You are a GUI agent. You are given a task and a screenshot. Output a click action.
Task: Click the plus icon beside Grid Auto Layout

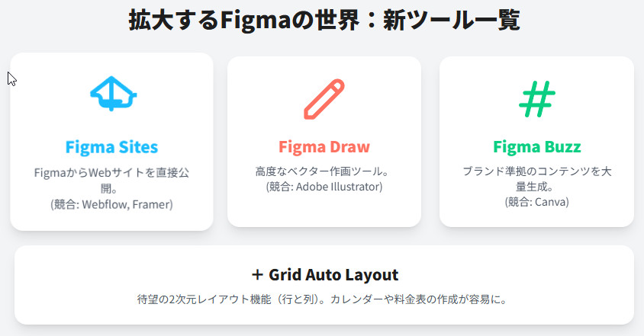pos(257,274)
